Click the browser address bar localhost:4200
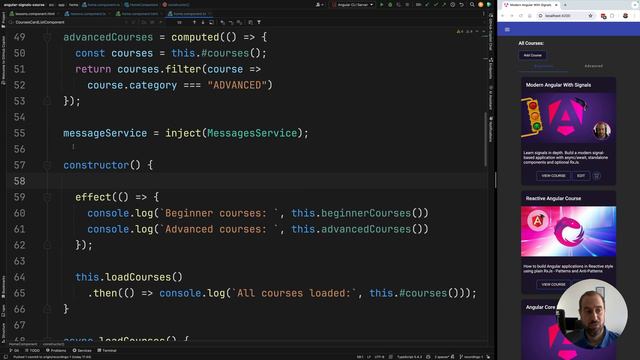The image size is (640, 360). click(x=565, y=16)
